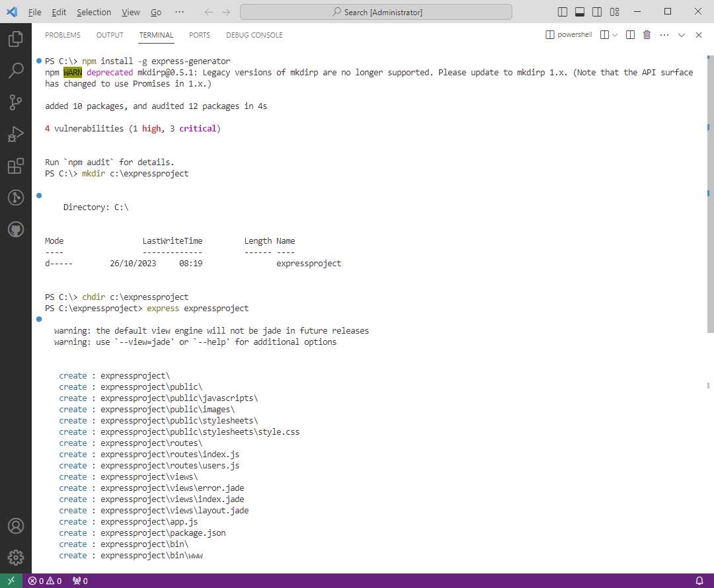Close the terminal panel
This screenshot has width=714, height=588.
pyautogui.click(x=699, y=35)
